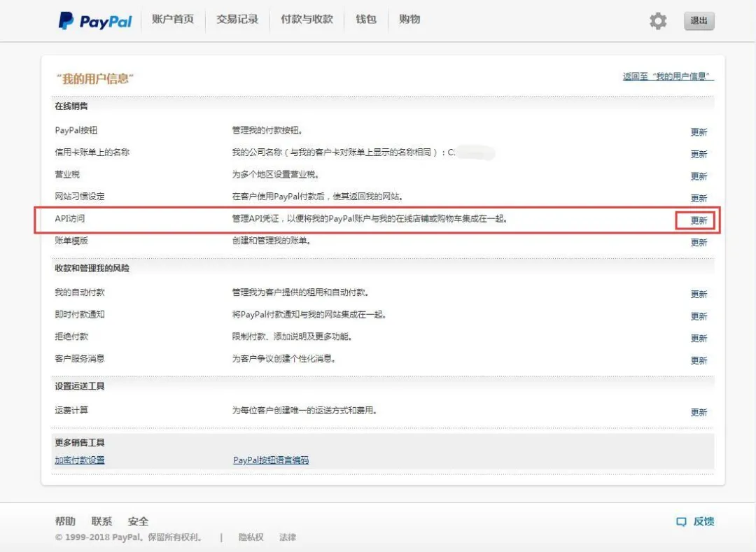Screen dimensions: 756x552
Task: Click the PayPal logo
Action: 94,20
